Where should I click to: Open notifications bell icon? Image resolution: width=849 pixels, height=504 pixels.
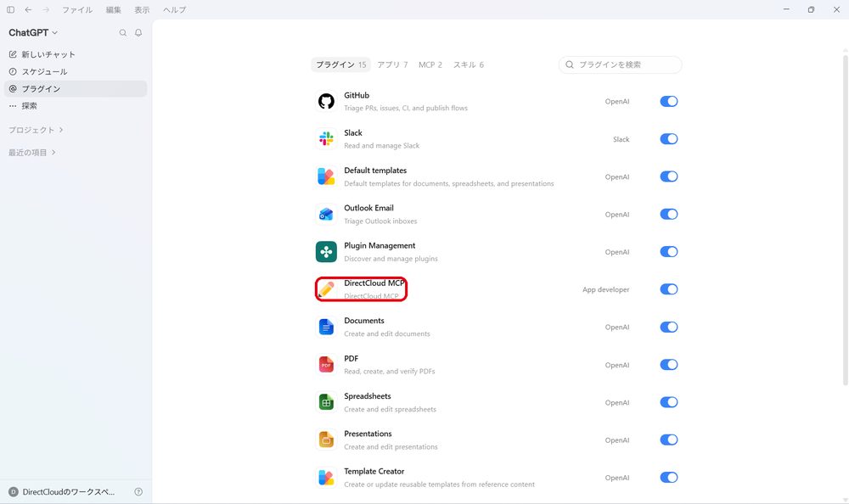(x=138, y=33)
